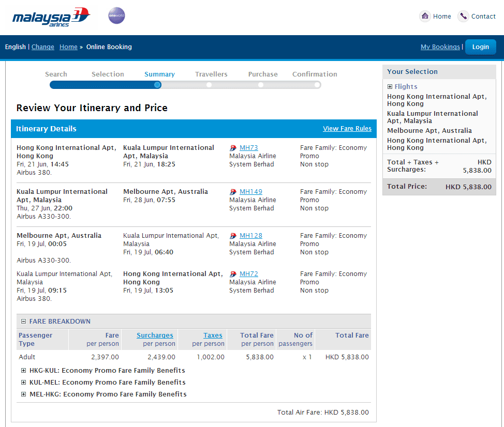Go to the Search booking step
This screenshot has width=504, height=427.
point(56,74)
